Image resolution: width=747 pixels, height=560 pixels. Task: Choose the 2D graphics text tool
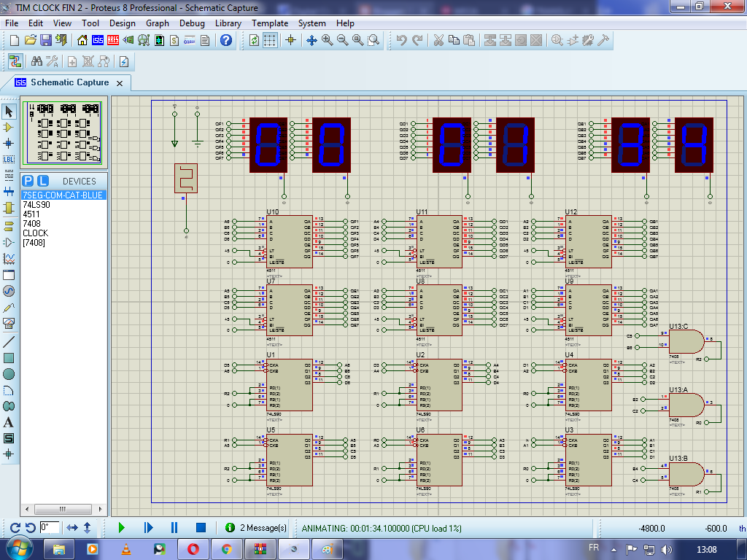click(9, 421)
